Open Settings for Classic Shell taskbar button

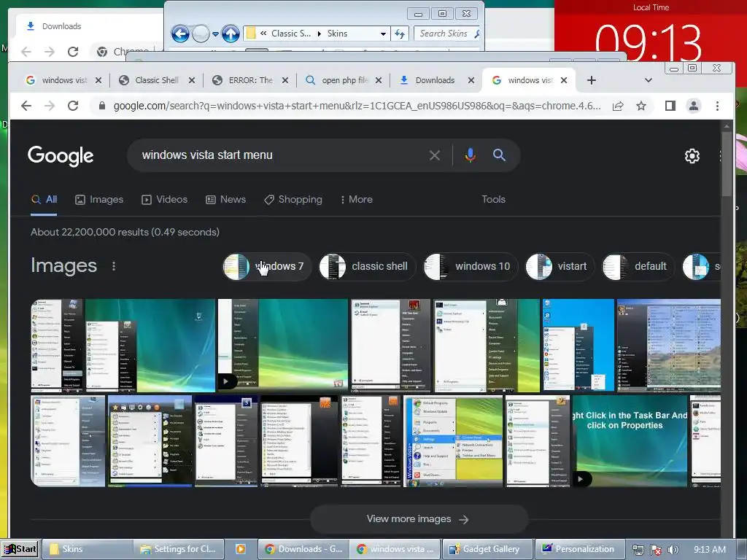[x=179, y=549]
